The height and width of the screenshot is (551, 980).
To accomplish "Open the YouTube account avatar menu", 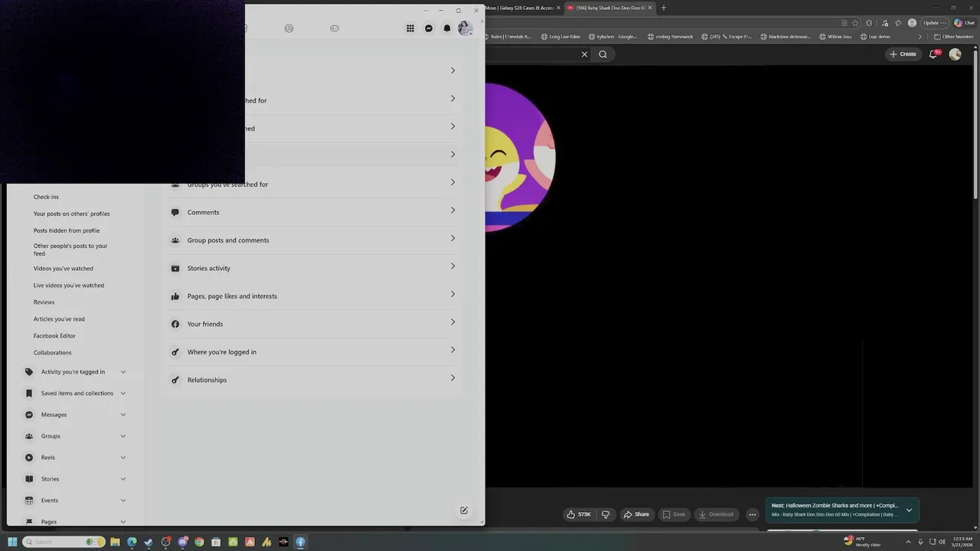I will click(x=955, y=54).
